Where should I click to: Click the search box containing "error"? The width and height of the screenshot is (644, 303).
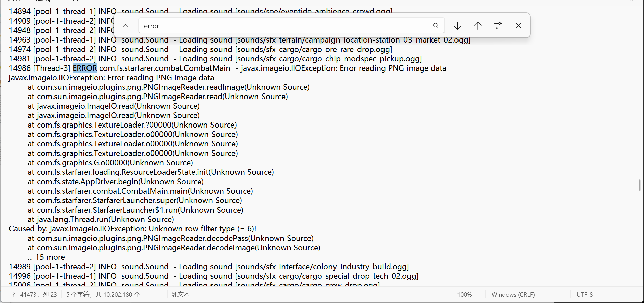tap(284, 26)
